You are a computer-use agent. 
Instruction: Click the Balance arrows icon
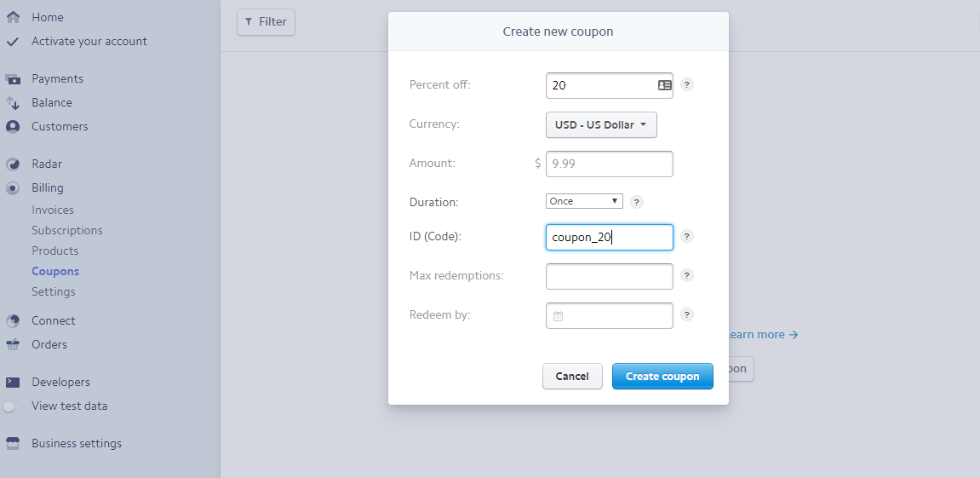[x=13, y=102]
